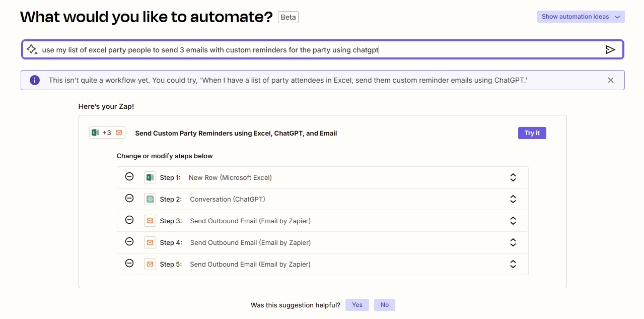
Task: Click the send arrow icon in prompt box
Action: tap(610, 49)
